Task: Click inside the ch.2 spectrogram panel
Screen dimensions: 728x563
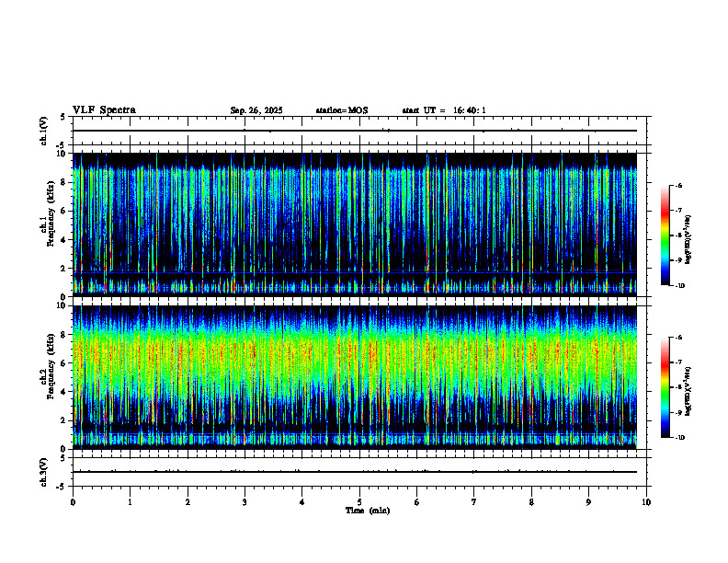Action: point(355,377)
